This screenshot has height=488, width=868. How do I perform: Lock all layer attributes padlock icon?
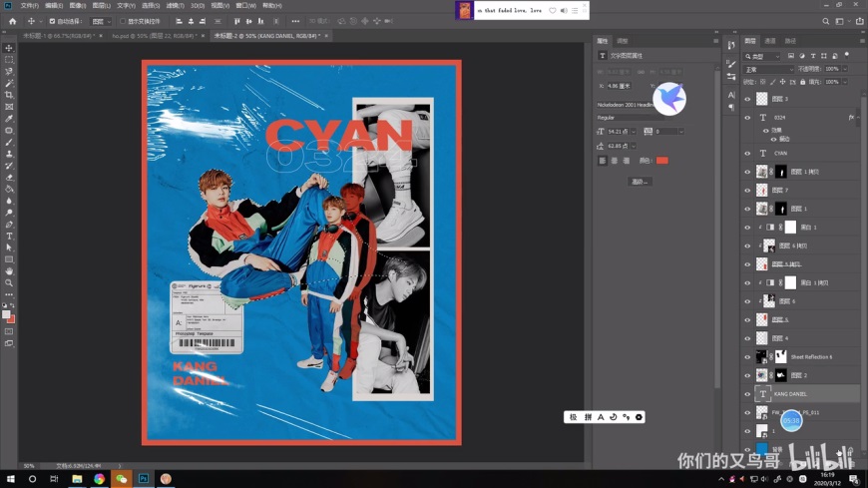803,82
